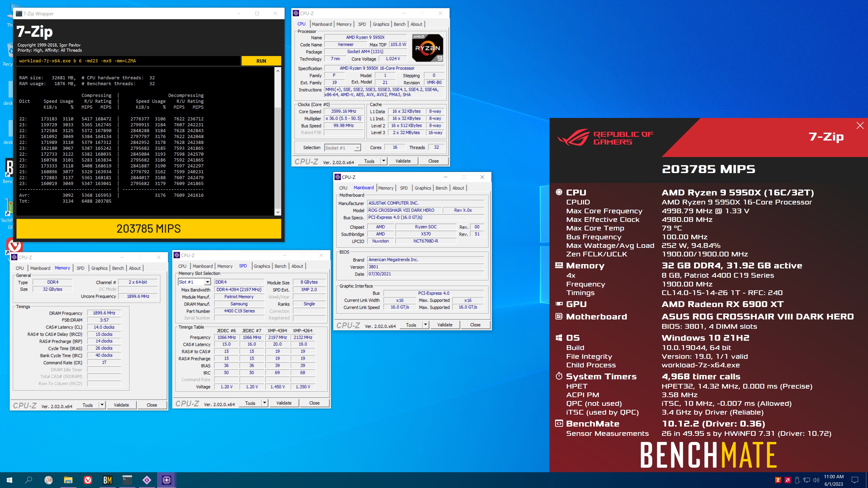Viewport: 868px width, 488px height.
Task: Click the yellow RUN button
Action: tap(261, 61)
